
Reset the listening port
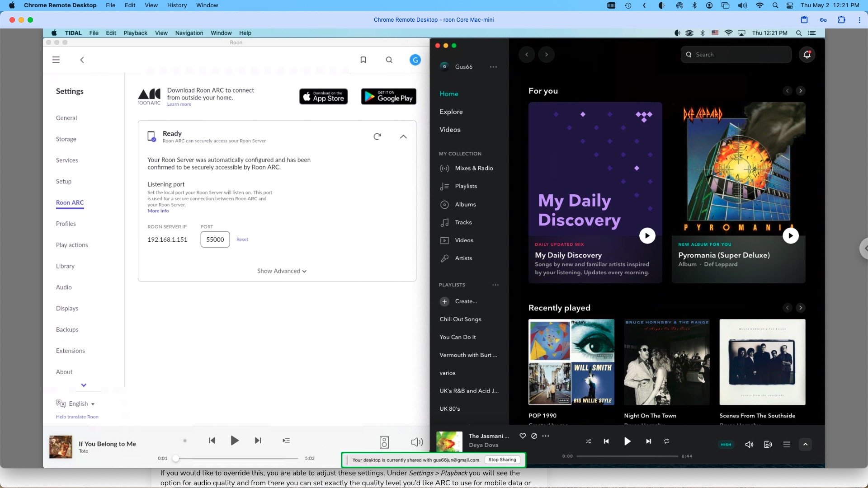(x=242, y=239)
